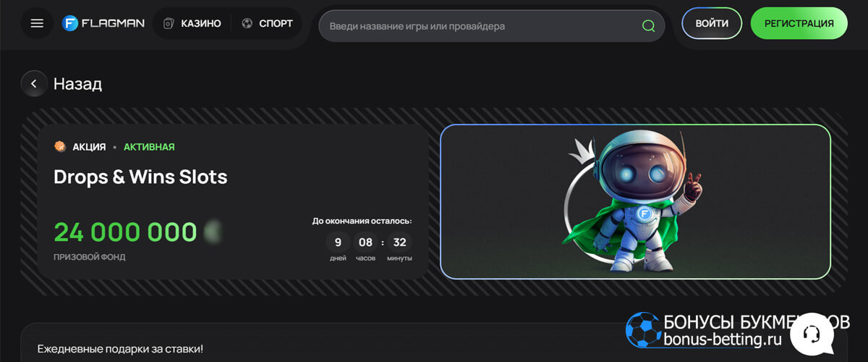Open the support chat headset icon
The width and height of the screenshot is (868, 362).
811,334
